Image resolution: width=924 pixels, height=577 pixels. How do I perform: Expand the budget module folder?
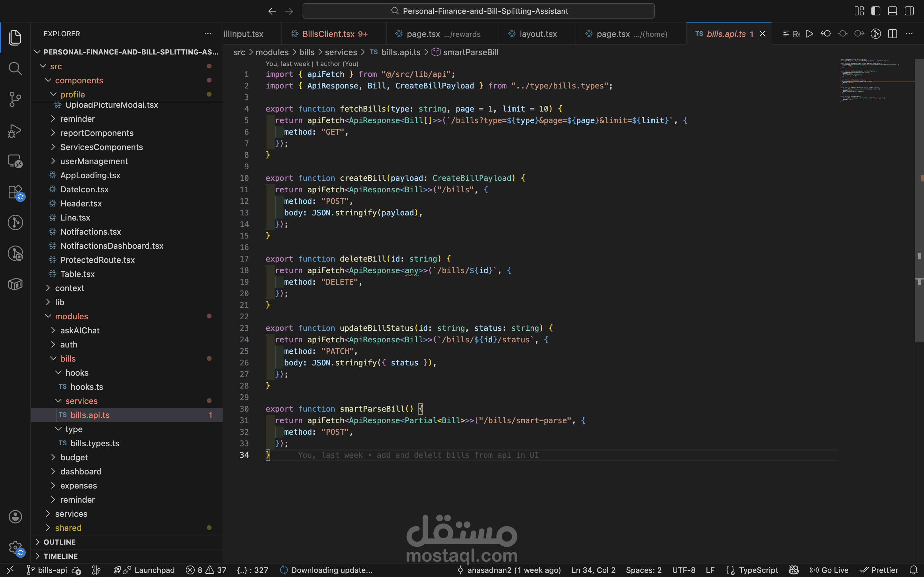pos(74,457)
